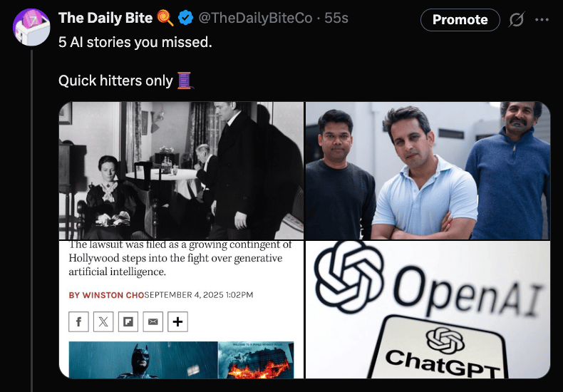Click the plus more-sharing icon
The image size is (563, 392).
point(177,321)
